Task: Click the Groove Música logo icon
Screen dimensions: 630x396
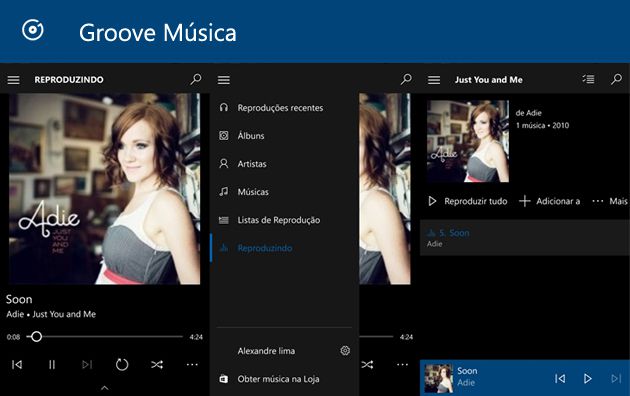Action: coord(33,30)
